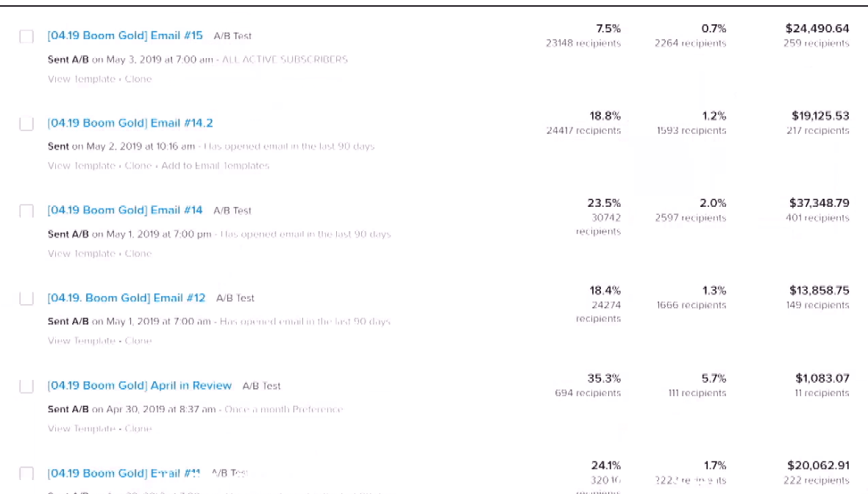Mark the Email #12 campaign checkbox
Screen dimensions: 868x494
click(x=26, y=298)
